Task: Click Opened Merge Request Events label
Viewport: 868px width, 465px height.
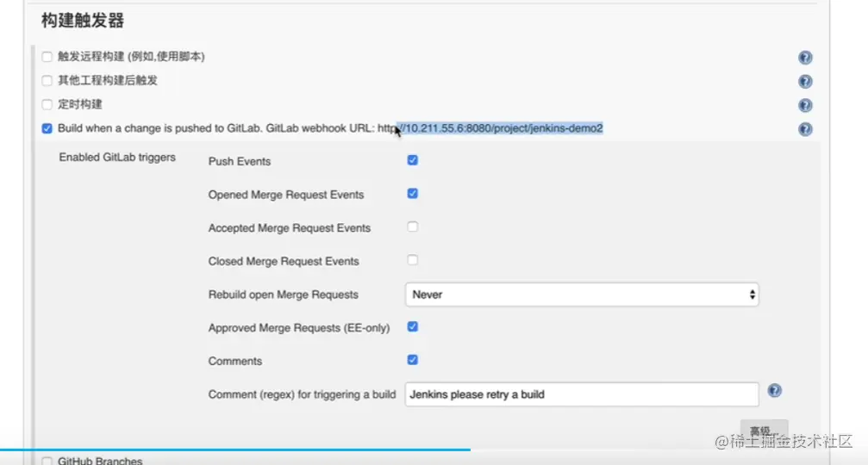Action: click(x=285, y=195)
